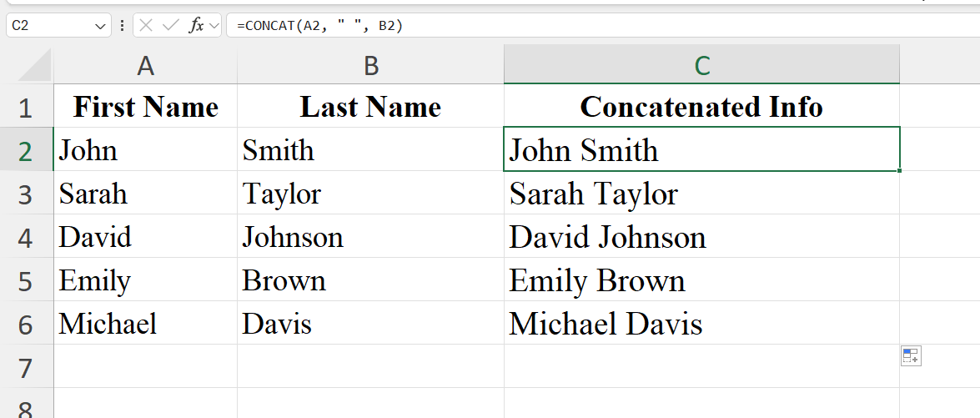
Task: Click the vertical dots name box resize handle
Action: point(123,26)
